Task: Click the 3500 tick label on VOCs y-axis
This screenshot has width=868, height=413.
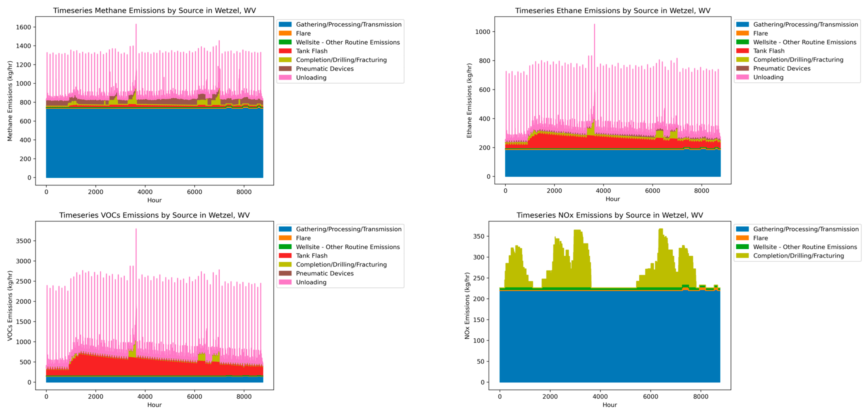Action: pyautogui.click(x=23, y=241)
